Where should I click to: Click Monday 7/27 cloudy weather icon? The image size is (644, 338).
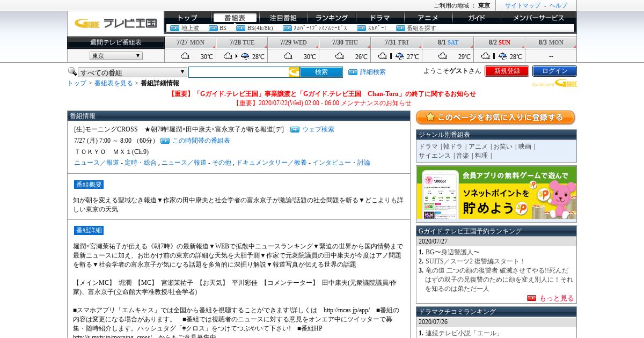click(185, 56)
